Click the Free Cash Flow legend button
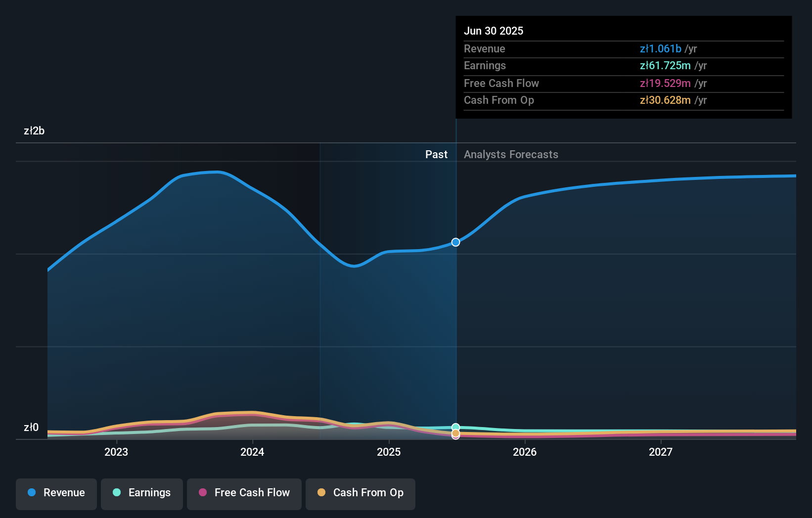 (244, 494)
